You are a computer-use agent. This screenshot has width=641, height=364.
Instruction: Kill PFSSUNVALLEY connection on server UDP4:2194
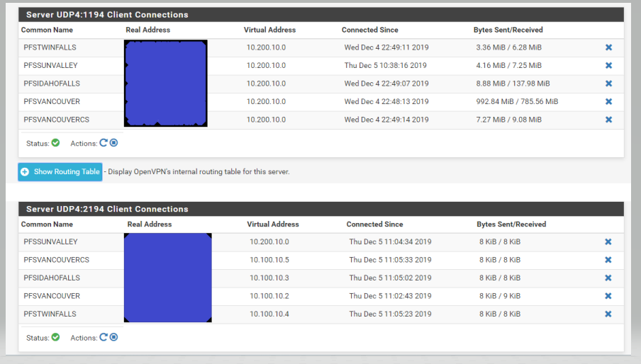608,242
